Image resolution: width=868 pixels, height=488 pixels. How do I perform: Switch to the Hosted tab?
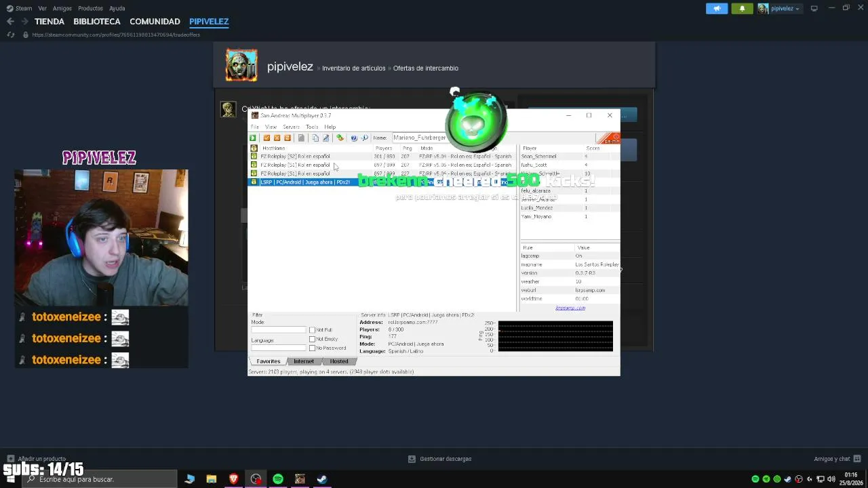click(x=338, y=361)
